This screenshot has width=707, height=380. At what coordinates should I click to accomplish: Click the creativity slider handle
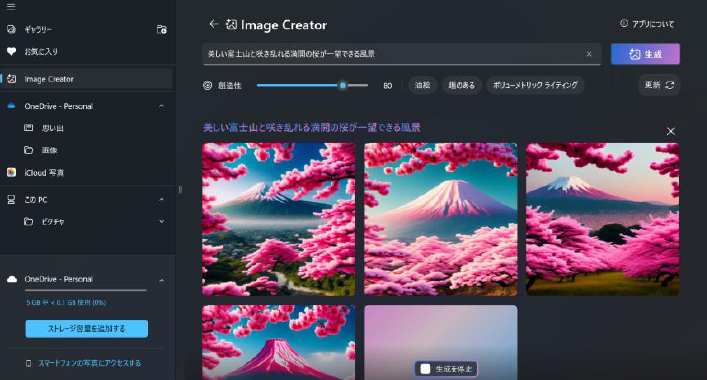343,85
